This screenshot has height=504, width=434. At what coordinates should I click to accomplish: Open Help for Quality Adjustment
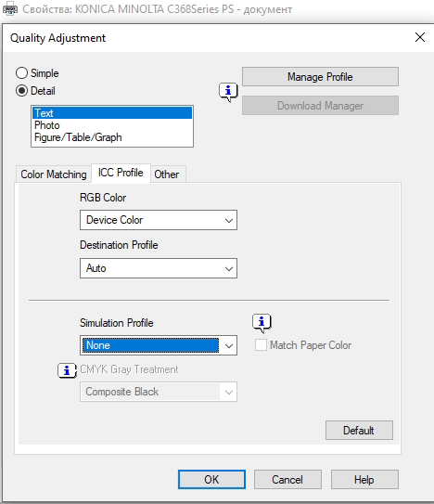pyautogui.click(x=364, y=480)
